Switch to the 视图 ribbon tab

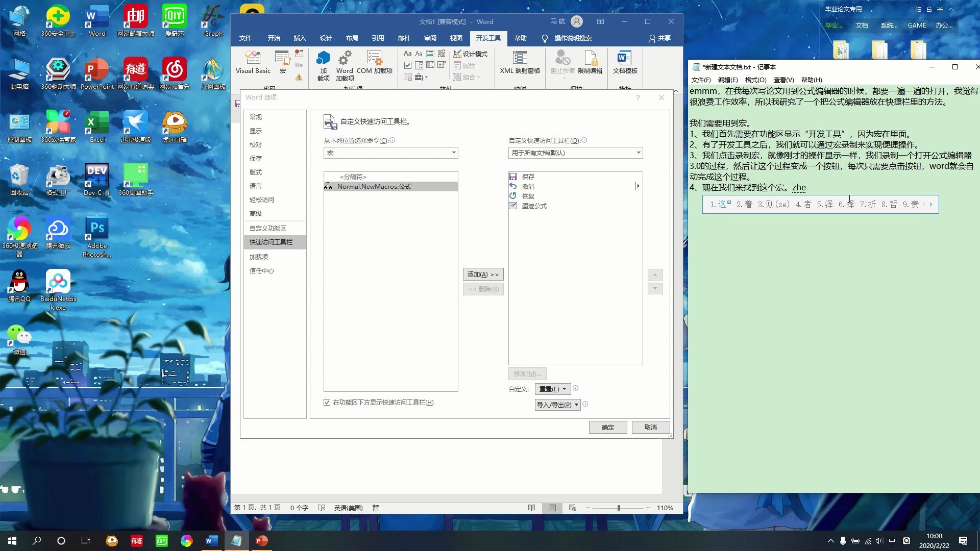[x=456, y=38]
